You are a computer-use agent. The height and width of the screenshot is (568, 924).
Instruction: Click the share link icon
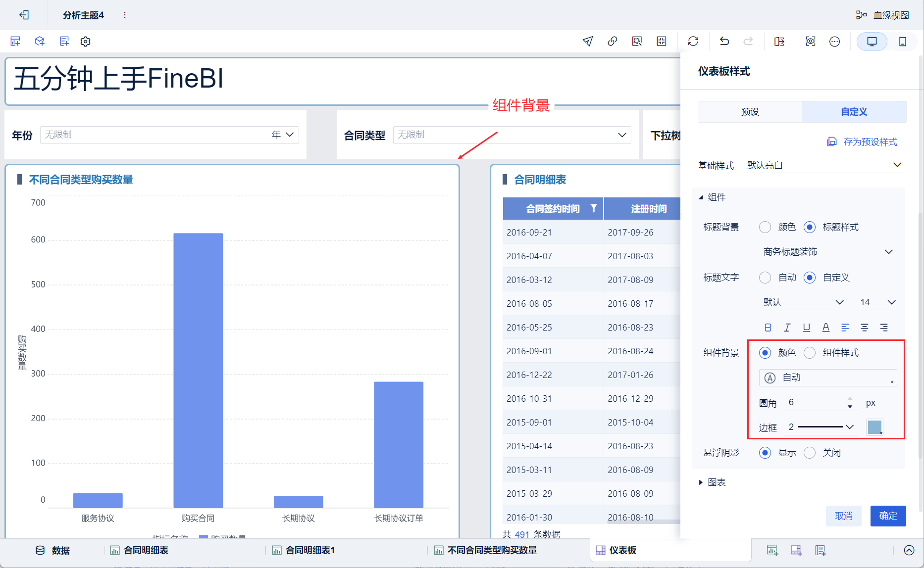(x=613, y=41)
